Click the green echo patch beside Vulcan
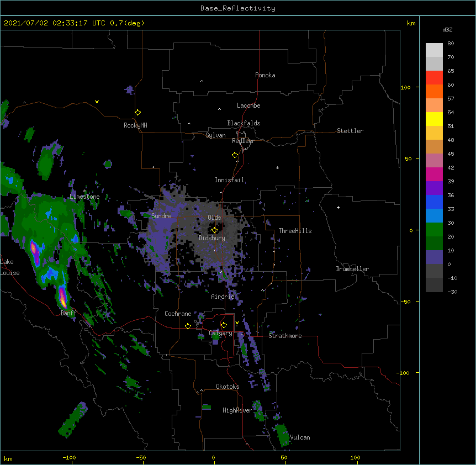 click(282, 435)
